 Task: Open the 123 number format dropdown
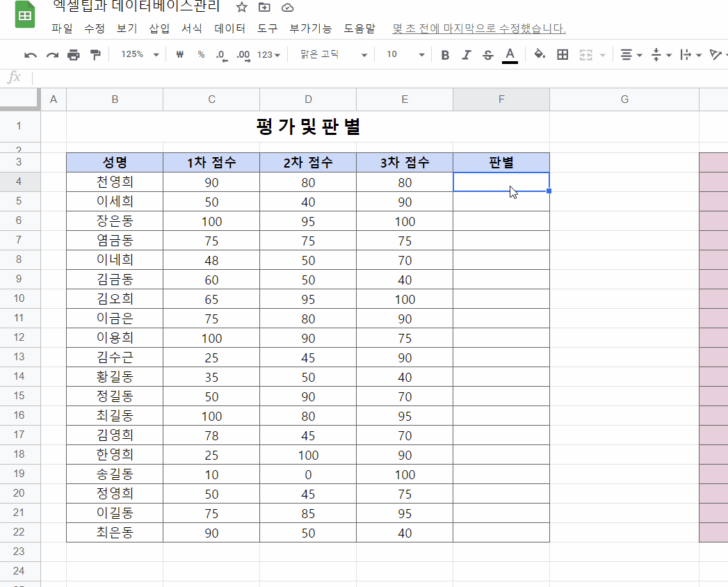pyautogui.click(x=269, y=55)
